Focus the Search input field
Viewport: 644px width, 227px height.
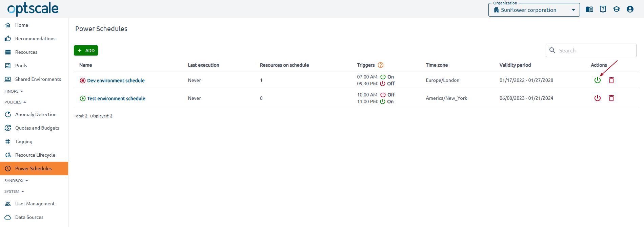[x=591, y=50]
